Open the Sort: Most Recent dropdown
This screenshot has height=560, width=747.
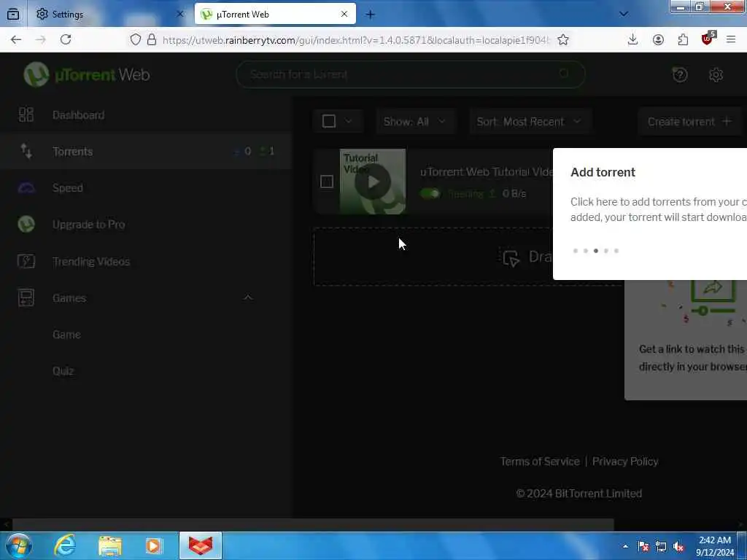coord(530,122)
